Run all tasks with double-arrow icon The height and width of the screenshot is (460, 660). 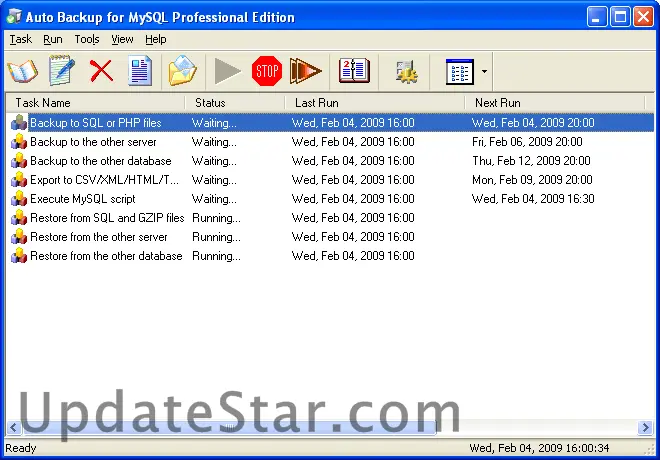[306, 71]
